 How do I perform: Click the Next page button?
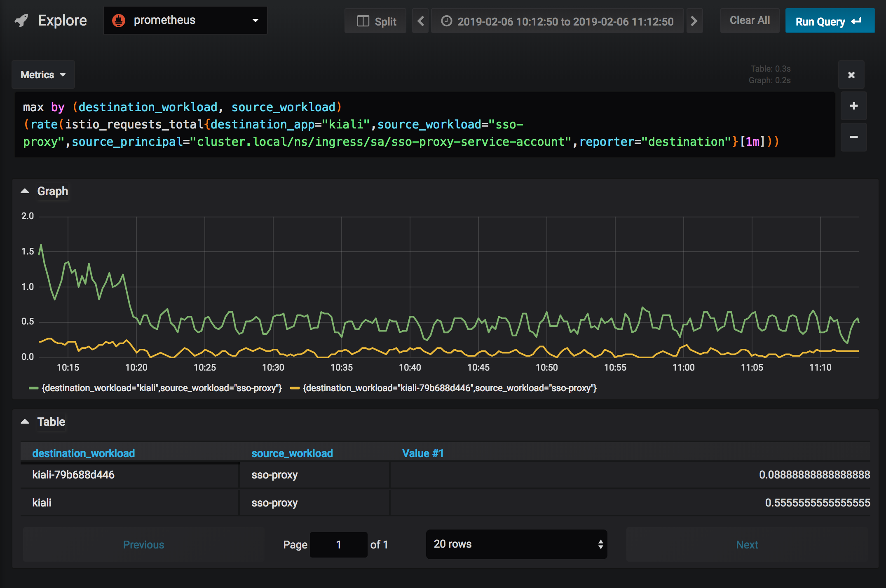[747, 544]
